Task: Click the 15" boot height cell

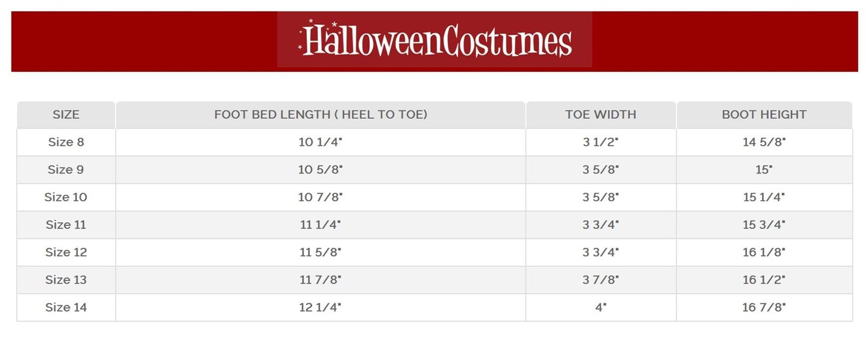Action: coord(764,170)
